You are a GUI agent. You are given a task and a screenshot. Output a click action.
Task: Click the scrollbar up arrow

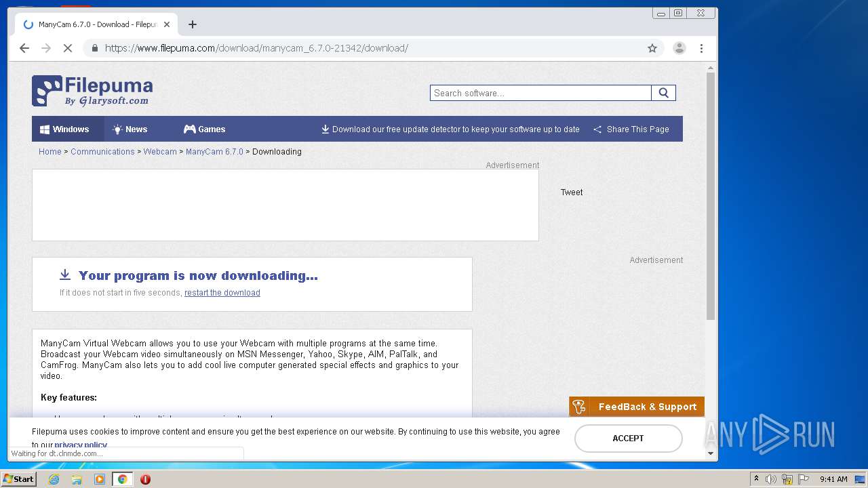tap(711, 68)
